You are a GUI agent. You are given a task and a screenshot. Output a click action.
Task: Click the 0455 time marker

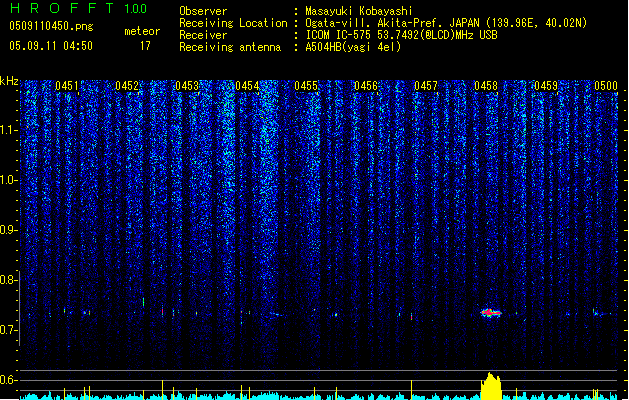coord(306,86)
